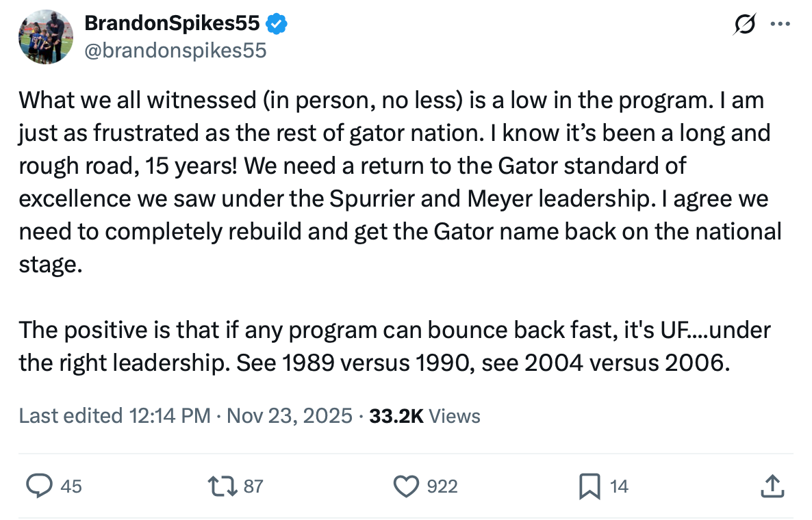Click the 922 likes count
This screenshot has width=812, height=520.
coord(442,486)
